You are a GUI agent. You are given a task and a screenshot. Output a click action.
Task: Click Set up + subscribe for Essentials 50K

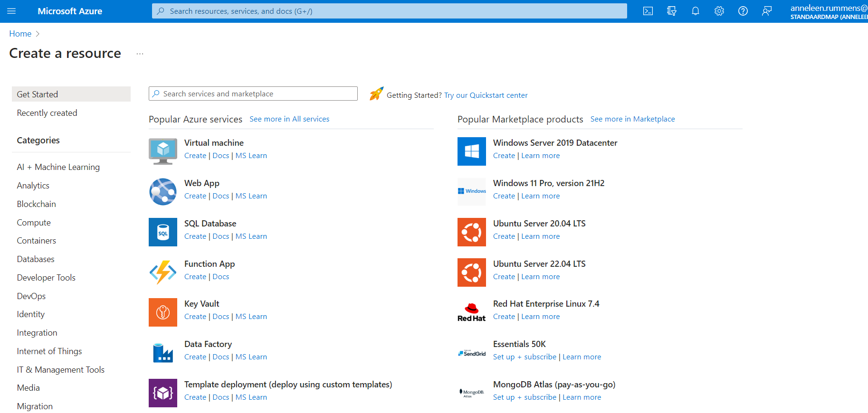pos(525,357)
